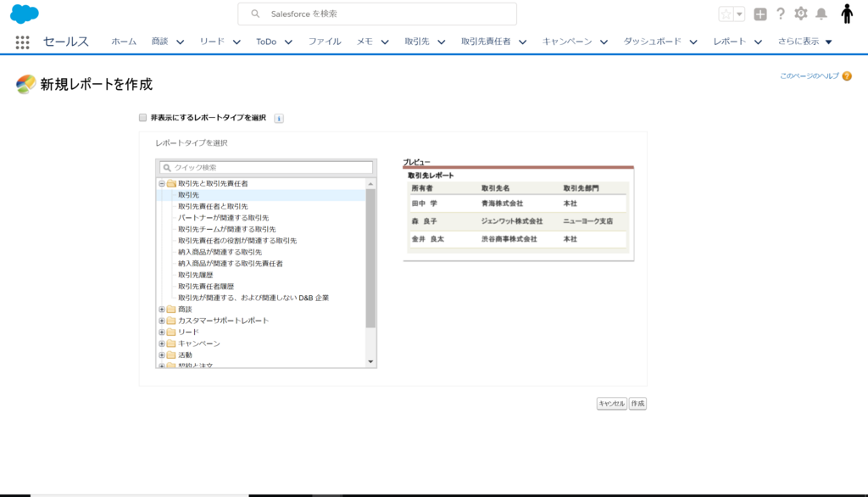Viewport: 868px width, 497px height.
Task: Open the notifications bell icon
Action: pyautogui.click(x=821, y=14)
